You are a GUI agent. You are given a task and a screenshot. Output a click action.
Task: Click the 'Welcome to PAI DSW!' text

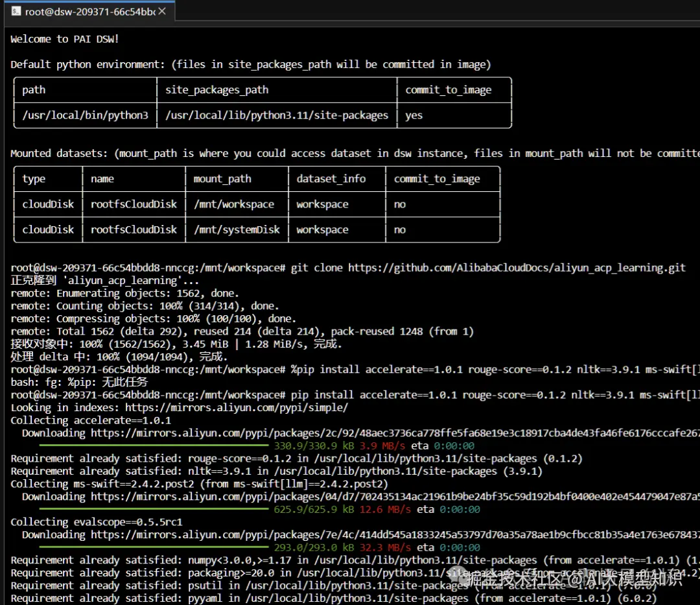(x=65, y=39)
